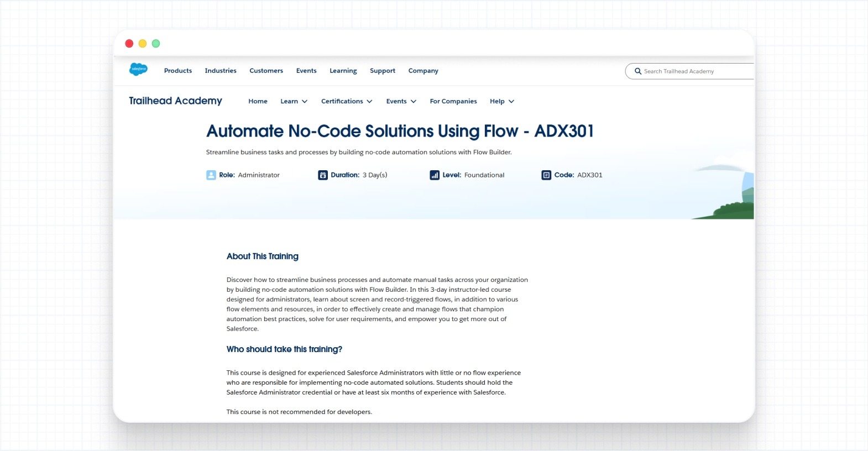Expand the Help dropdown chevron

[x=511, y=102]
